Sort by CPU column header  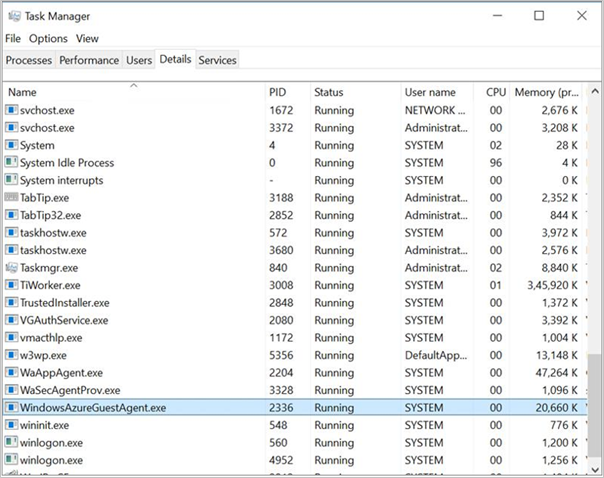coord(496,93)
